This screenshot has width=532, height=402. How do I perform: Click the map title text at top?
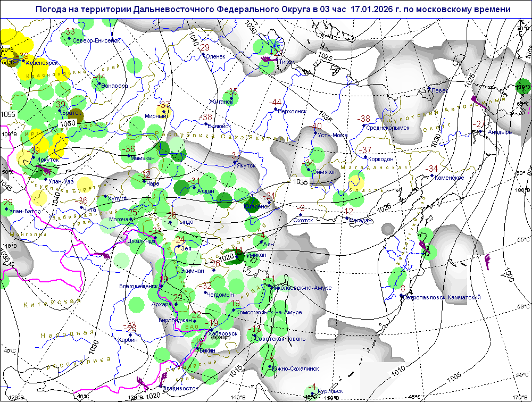click(x=273, y=10)
